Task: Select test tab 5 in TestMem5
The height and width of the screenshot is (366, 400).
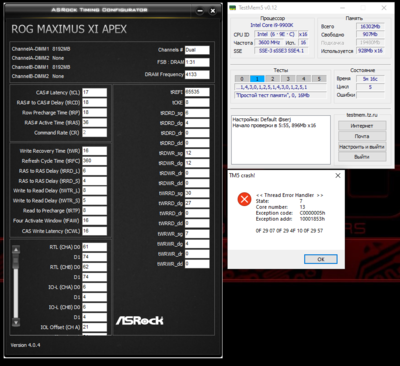Action: point(319,79)
